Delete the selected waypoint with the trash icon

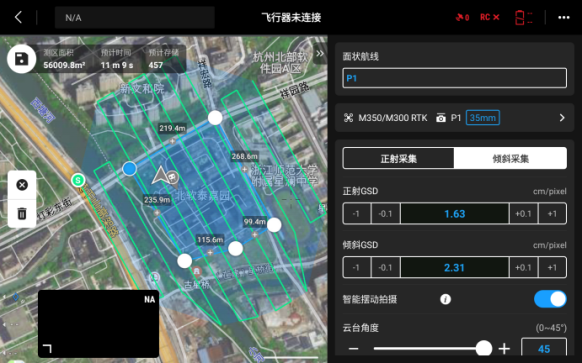click(22, 213)
